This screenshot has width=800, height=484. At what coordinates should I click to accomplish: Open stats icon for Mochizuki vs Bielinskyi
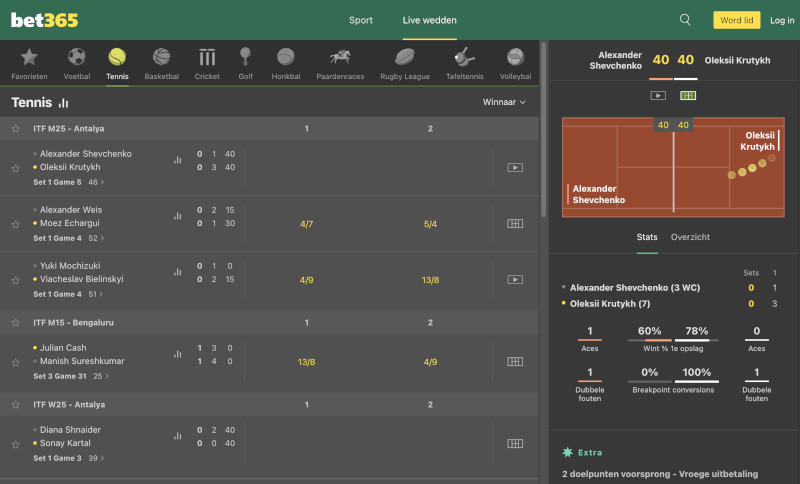(178, 272)
